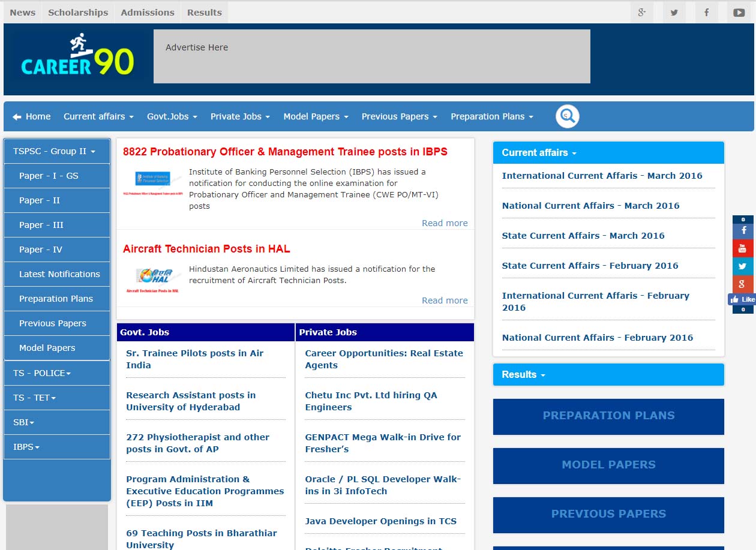The image size is (756, 550).
Task: Open National Current Affairs - February 2016
Action: (x=598, y=338)
